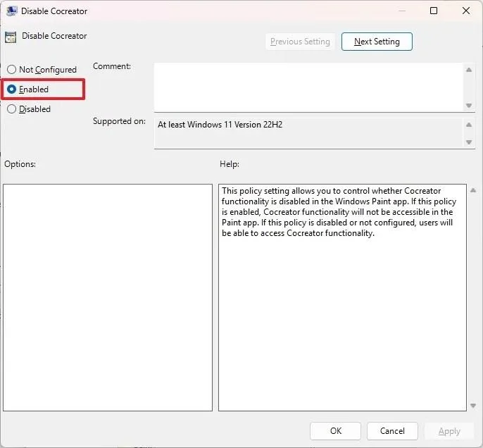
Task: Click the Disable Cocreator setting icon
Action: [11, 37]
